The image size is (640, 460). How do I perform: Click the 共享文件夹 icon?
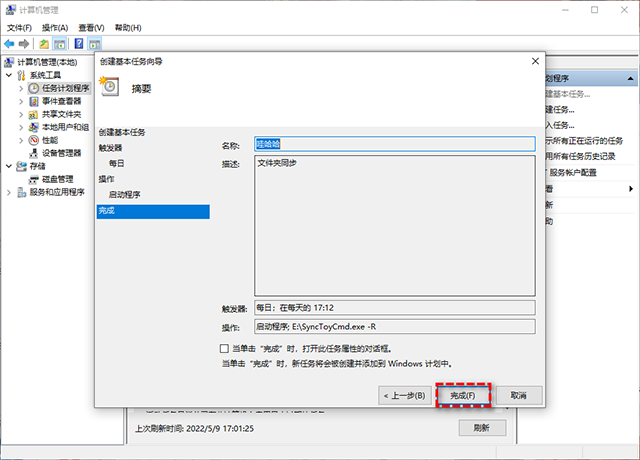coord(34,114)
